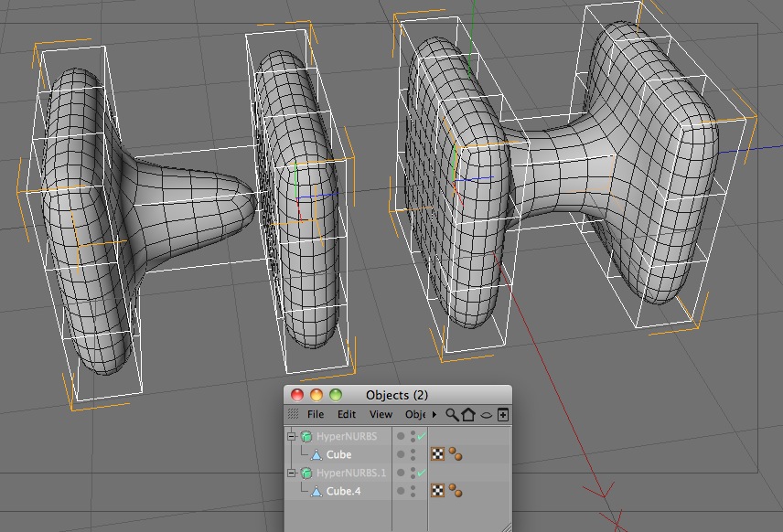Open the View menu in Objects panel
This screenshot has height=532, width=783.
pyautogui.click(x=381, y=414)
